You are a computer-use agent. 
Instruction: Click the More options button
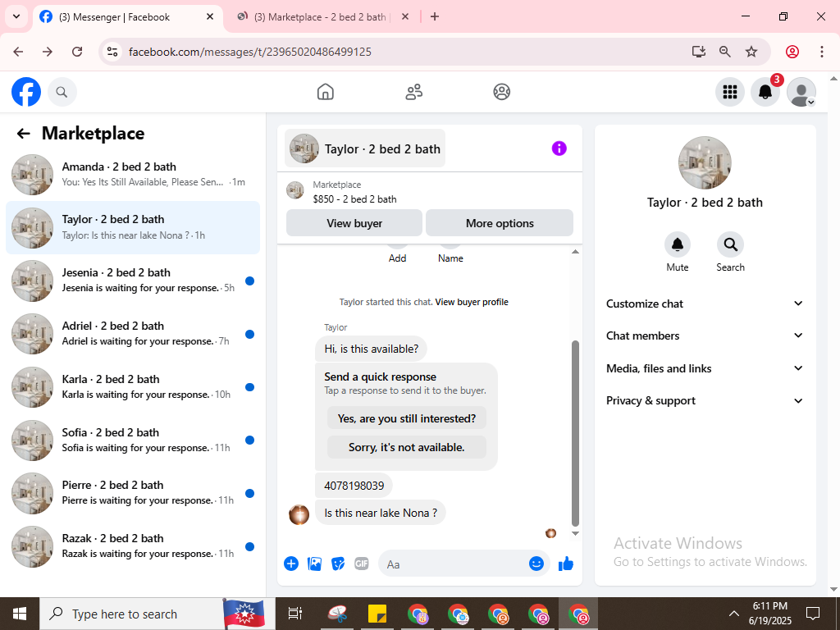[x=500, y=223]
